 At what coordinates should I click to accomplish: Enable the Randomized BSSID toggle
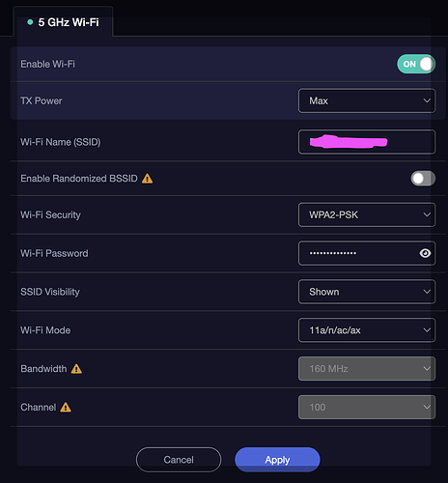point(423,179)
